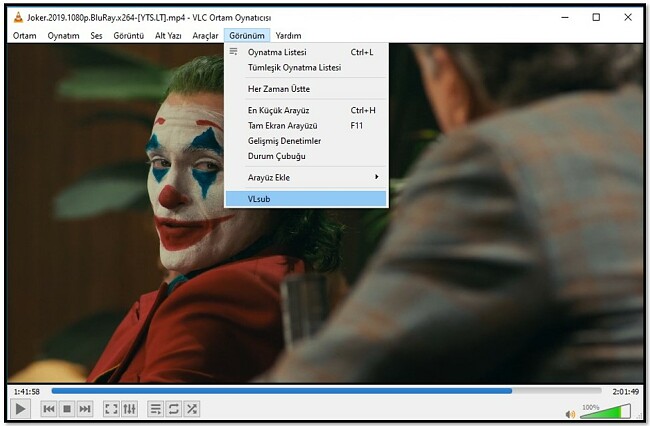Click elapsed time 1:41:58 label
Image resolution: width=650 pixels, height=426 pixels.
tap(27, 392)
